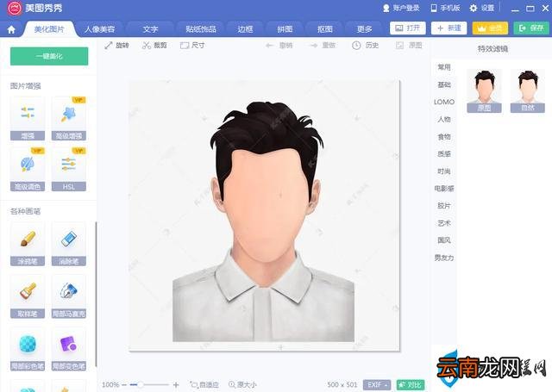Open the 手机版 mobile version link

445,8
